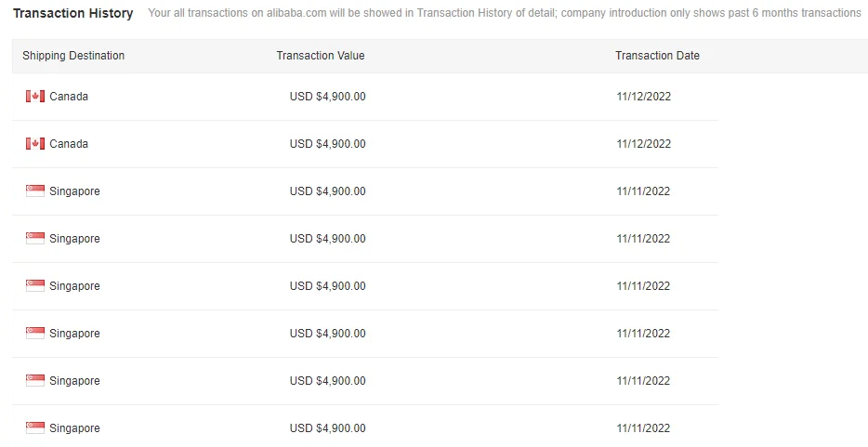Select the Transaction Value column header
The height and width of the screenshot is (447, 868).
tap(321, 56)
